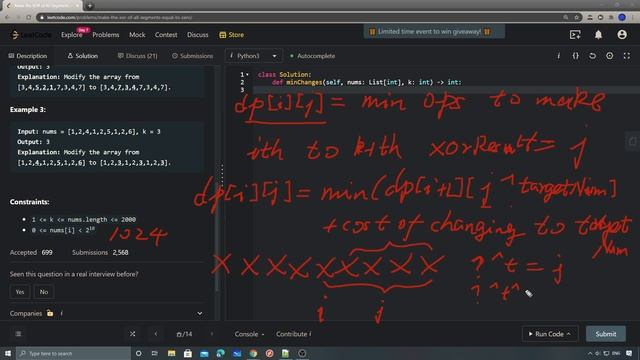Open the Description tab
This screenshot has height=360, width=640.
tap(28, 56)
